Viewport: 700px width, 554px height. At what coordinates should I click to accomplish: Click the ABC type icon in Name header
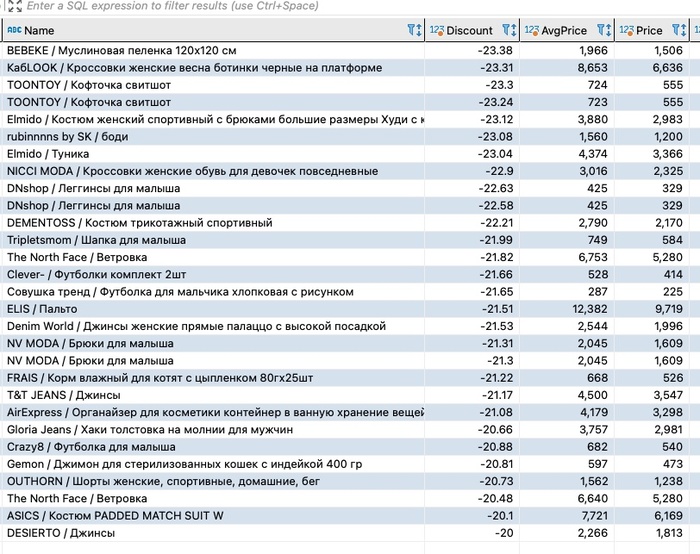(x=14, y=30)
